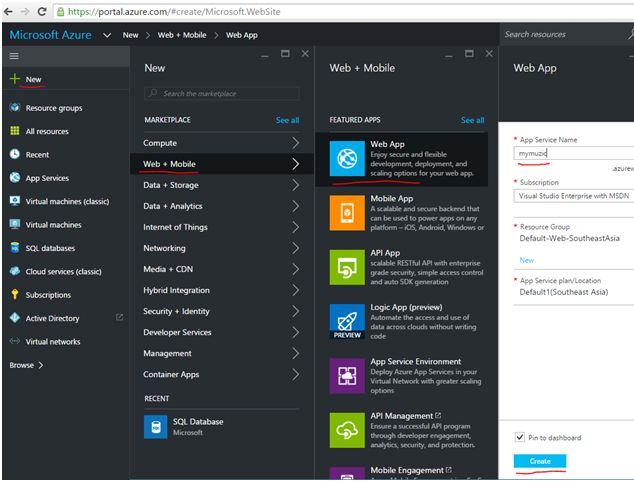634x482 pixels.
Task: Select the API Management cloud icon
Action: (x=347, y=430)
